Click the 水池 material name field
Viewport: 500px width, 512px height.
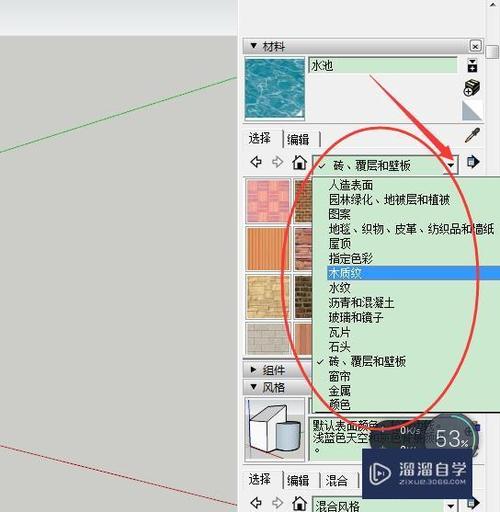tap(383, 65)
